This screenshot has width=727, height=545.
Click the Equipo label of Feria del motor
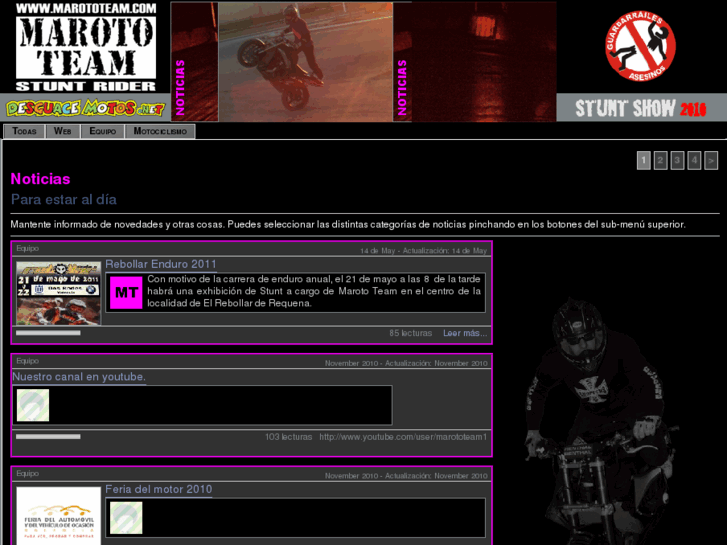pos(27,474)
